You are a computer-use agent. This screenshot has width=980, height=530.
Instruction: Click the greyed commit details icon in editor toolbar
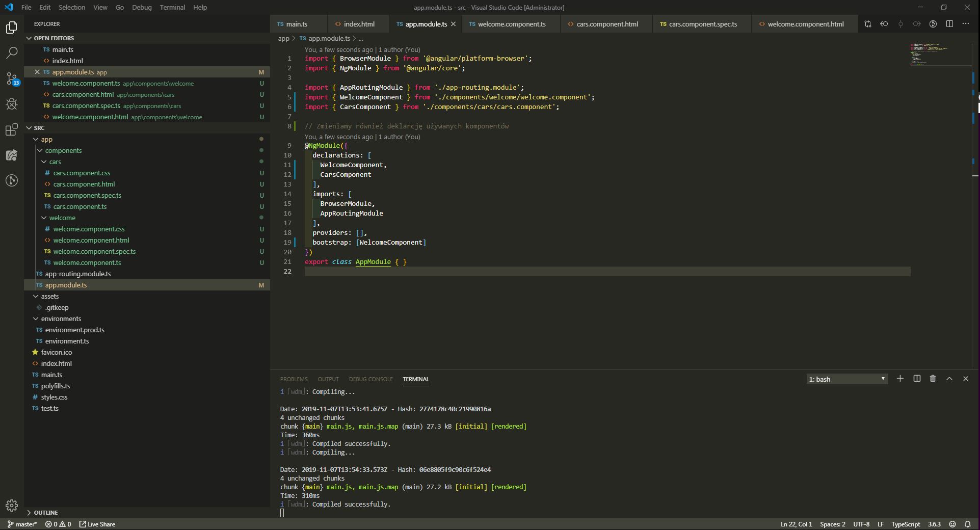pyautogui.click(x=900, y=24)
